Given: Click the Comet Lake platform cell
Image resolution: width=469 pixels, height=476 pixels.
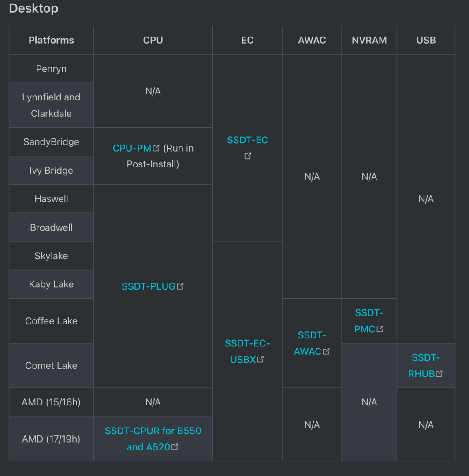Looking at the screenshot, I should click(51, 366).
